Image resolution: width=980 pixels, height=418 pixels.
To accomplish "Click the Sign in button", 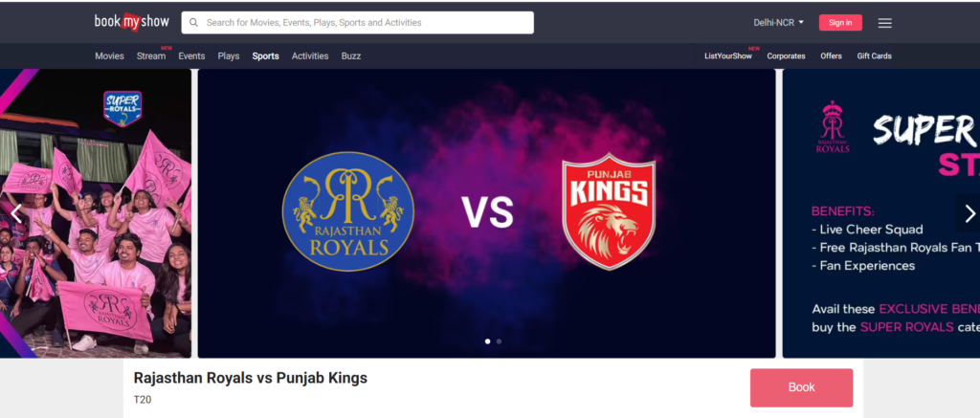I will pyautogui.click(x=840, y=23).
